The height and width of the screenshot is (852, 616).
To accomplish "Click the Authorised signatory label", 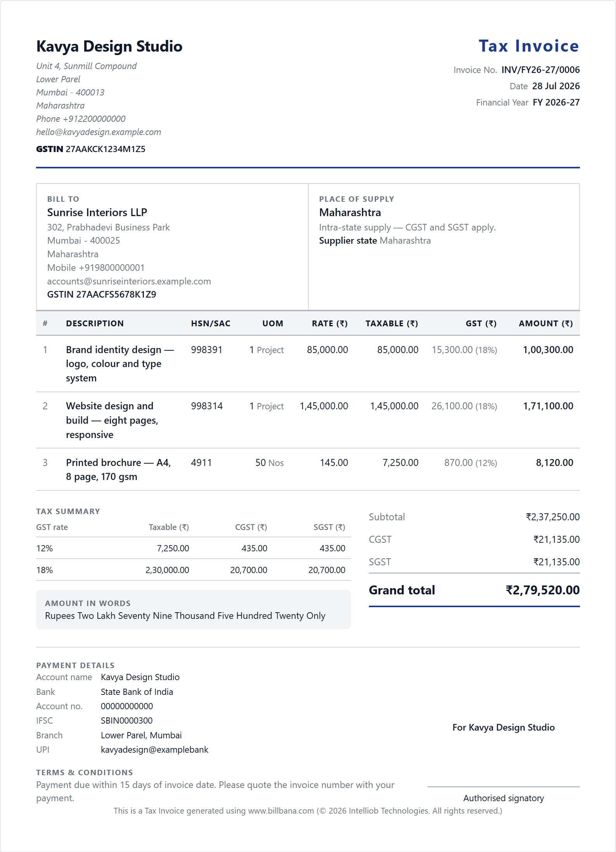I will pyautogui.click(x=504, y=798).
